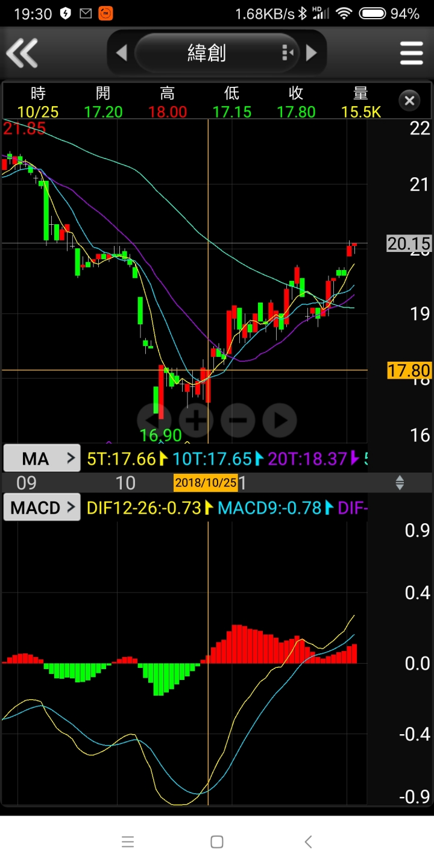Tap the 量 volume 15.5K

click(361, 112)
